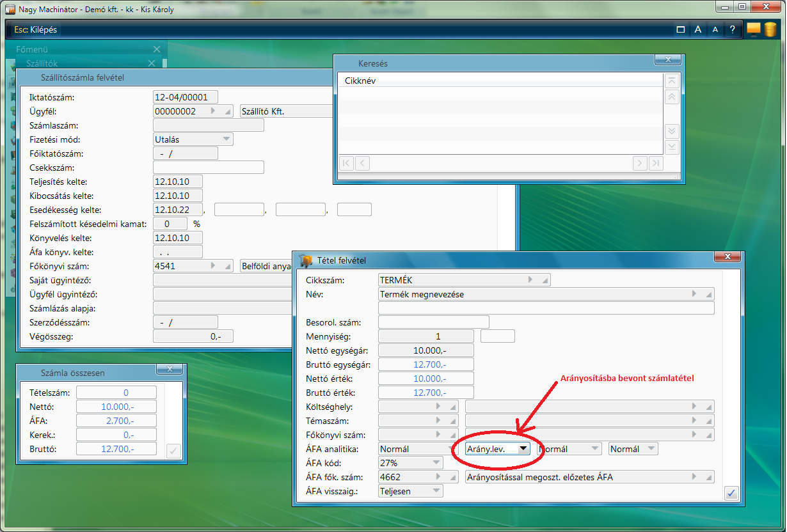This screenshot has height=532, width=787.
Task: Click the ÁFA value 2.700,- in Számla összesen
Action: coord(116,421)
